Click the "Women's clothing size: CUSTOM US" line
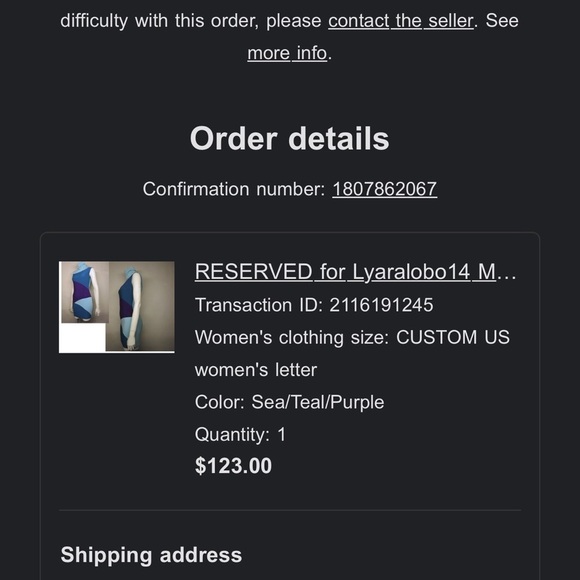Viewport: 580px width, 580px height. tap(352, 337)
